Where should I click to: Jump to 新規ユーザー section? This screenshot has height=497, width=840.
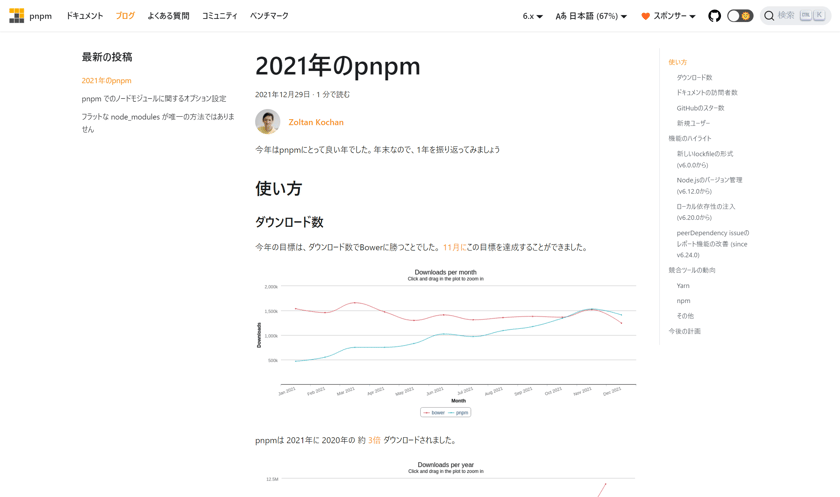tap(693, 123)
